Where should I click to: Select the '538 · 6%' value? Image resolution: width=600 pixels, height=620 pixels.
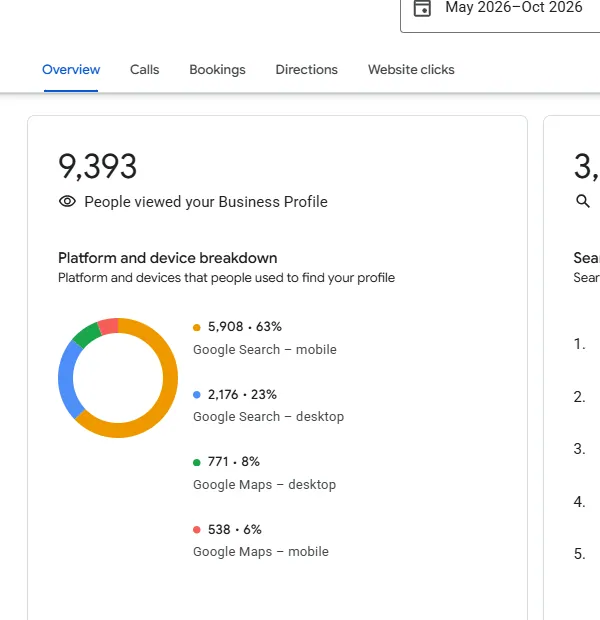[235, 530]
